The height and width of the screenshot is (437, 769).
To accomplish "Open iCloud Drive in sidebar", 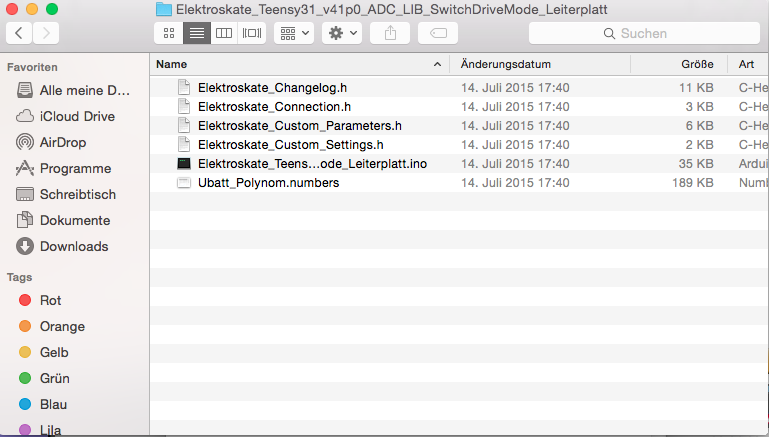I will tap(75, 116).
